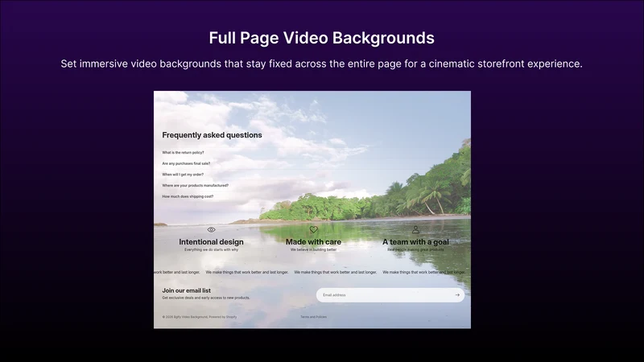Click the heart icon above Made with care
The height and width of the screenshot is (362, 644).
pos(314,229)
